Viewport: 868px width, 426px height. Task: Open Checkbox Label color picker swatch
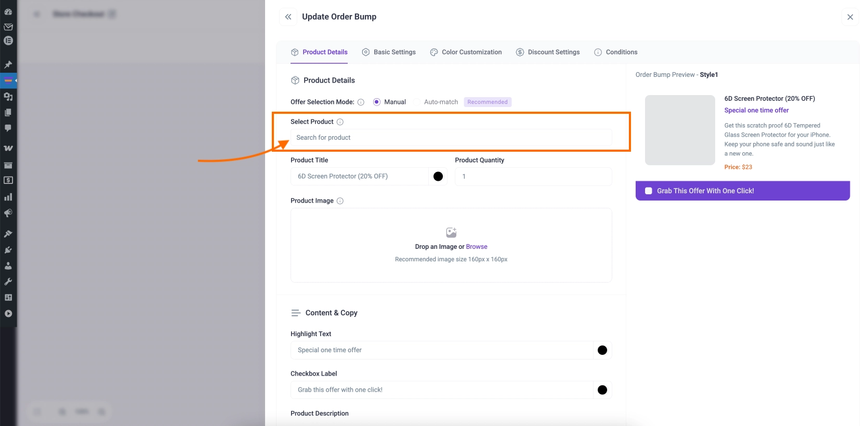(602, 390)
